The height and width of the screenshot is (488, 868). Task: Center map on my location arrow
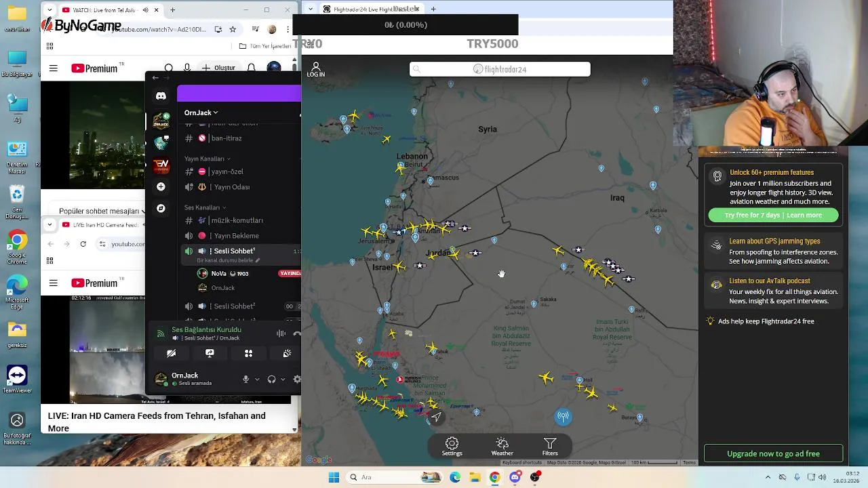(437, 418)
